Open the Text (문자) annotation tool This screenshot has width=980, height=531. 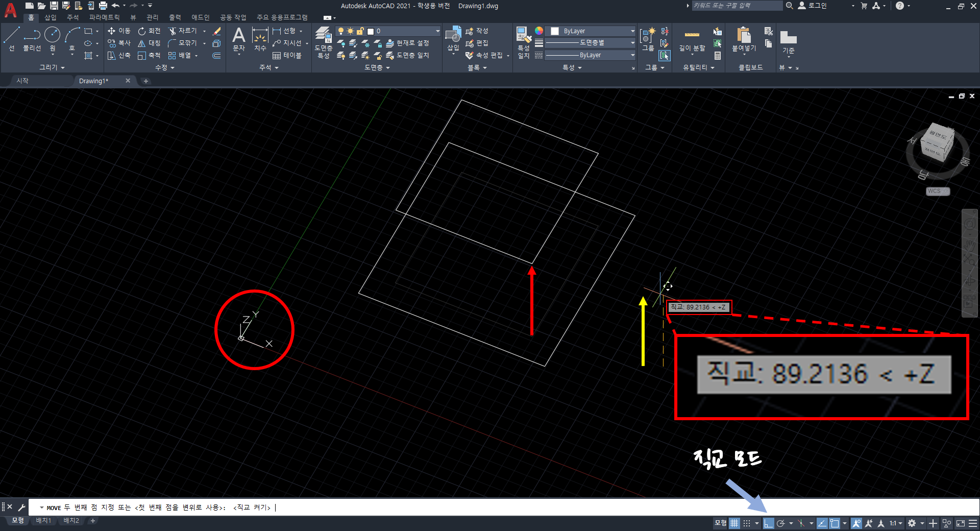239,39
